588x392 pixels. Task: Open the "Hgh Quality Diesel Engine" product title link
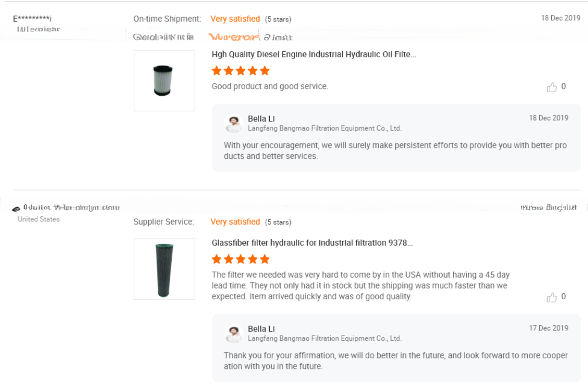(x=313, y=54)
